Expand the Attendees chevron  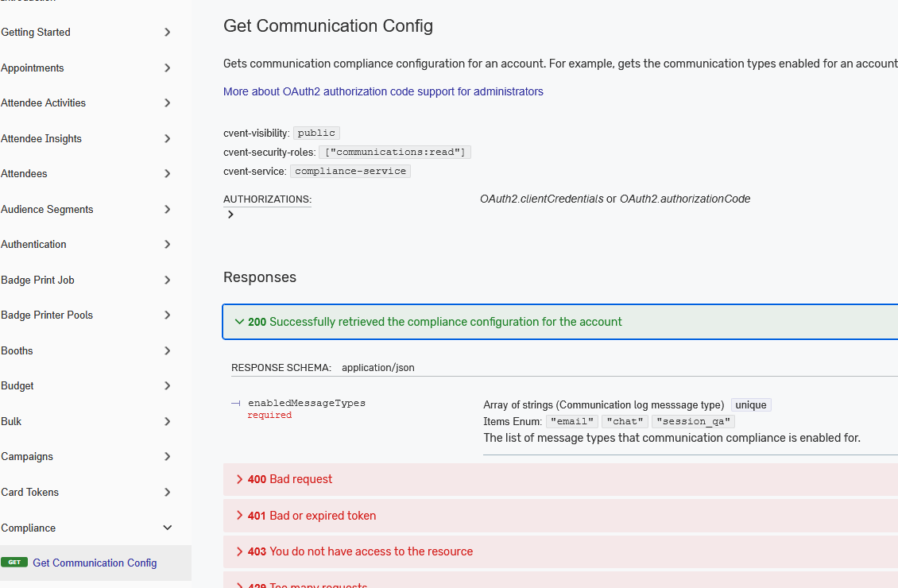click(167, 173)
